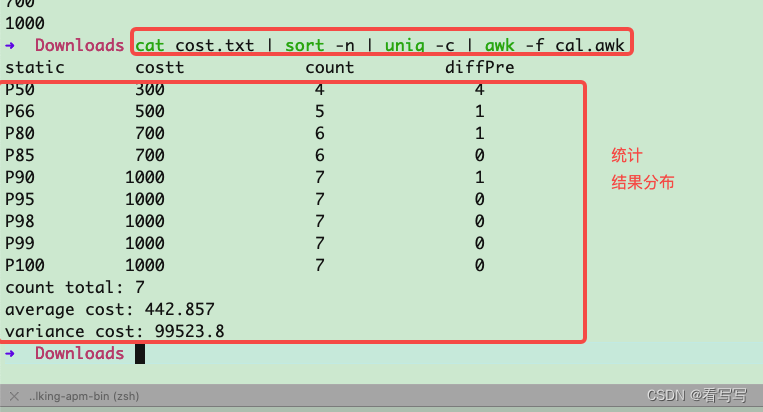Click the P99 row label

19,243
